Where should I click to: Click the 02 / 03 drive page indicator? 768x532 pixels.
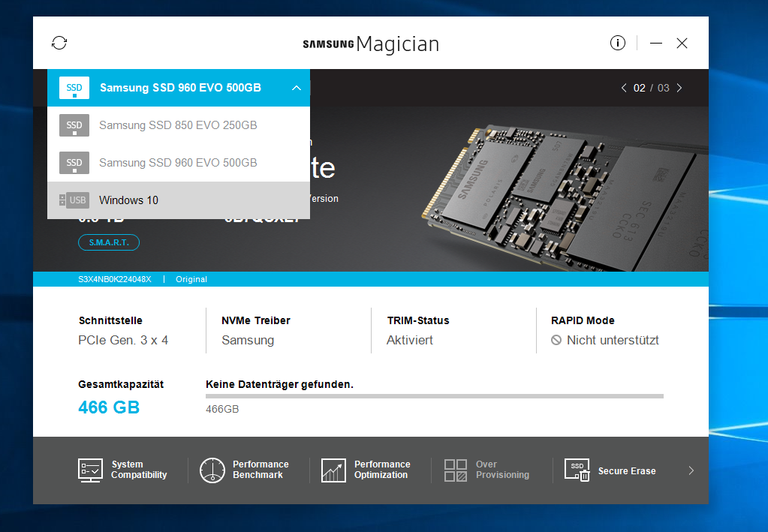pos(652,88)
